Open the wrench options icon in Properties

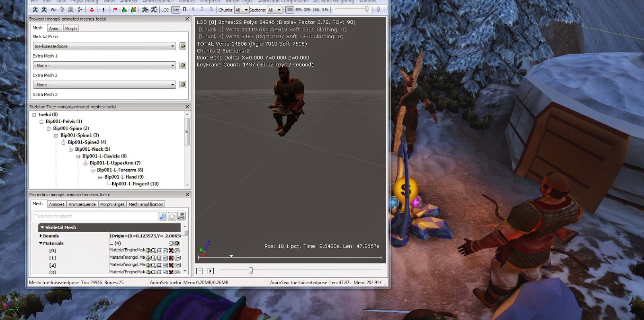(182, 216)
